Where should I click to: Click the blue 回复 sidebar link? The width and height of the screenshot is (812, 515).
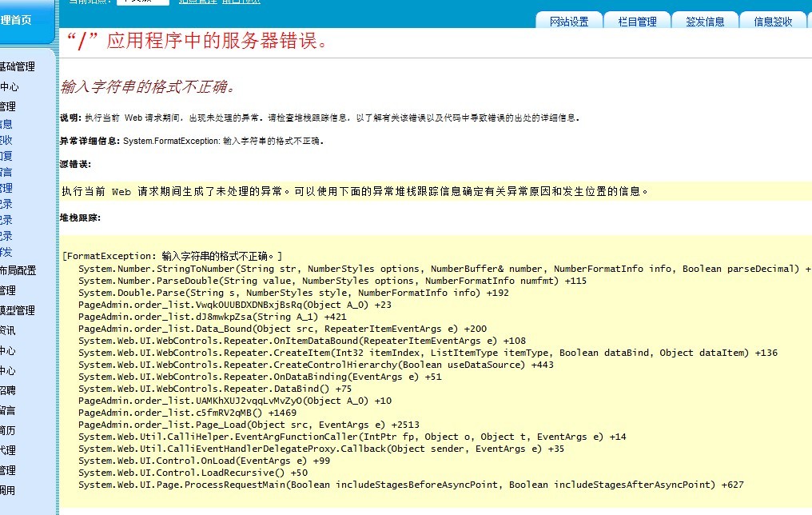pyautogui.click(x=6, y=156)
